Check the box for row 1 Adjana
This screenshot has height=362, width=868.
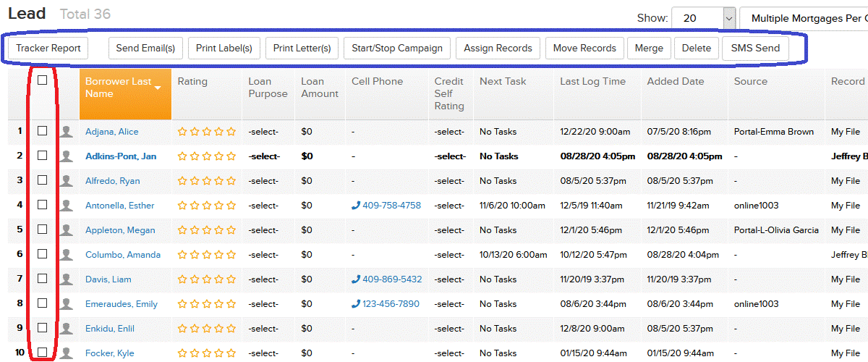coord(43,131)
